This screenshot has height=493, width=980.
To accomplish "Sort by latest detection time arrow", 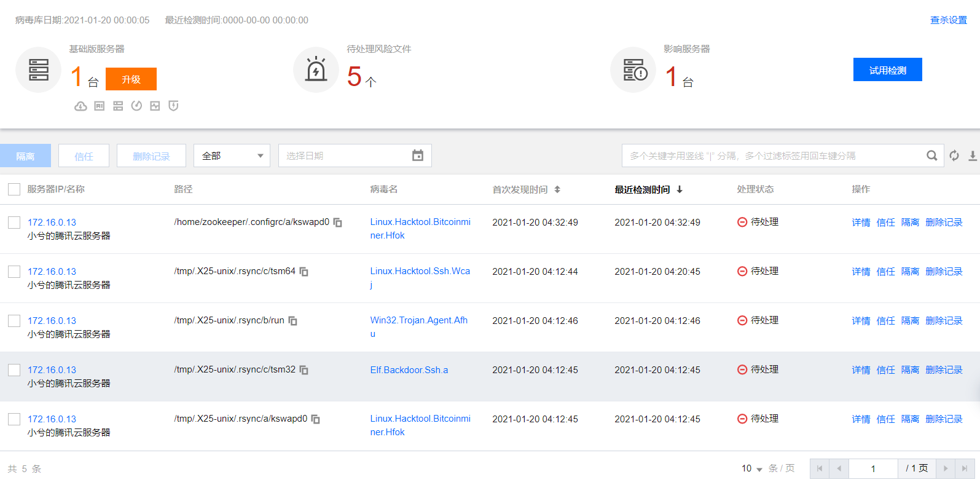I will (680, 189).
